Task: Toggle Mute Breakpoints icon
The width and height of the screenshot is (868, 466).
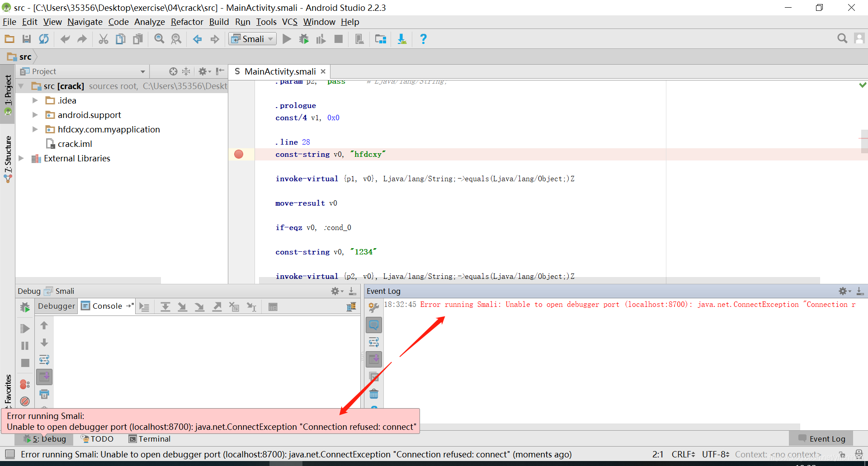Action: 25,401
